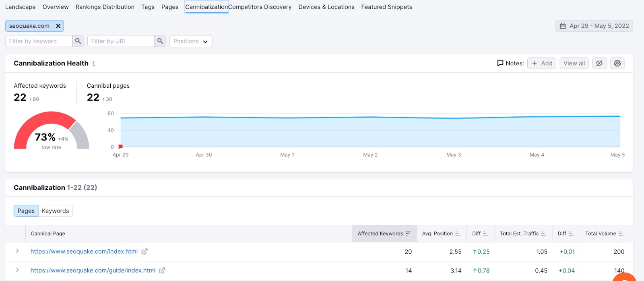Viewport: 644px width, 281px height.
Task: Click the URL filter search magnifier icon
Action: [x=160, y=41]
